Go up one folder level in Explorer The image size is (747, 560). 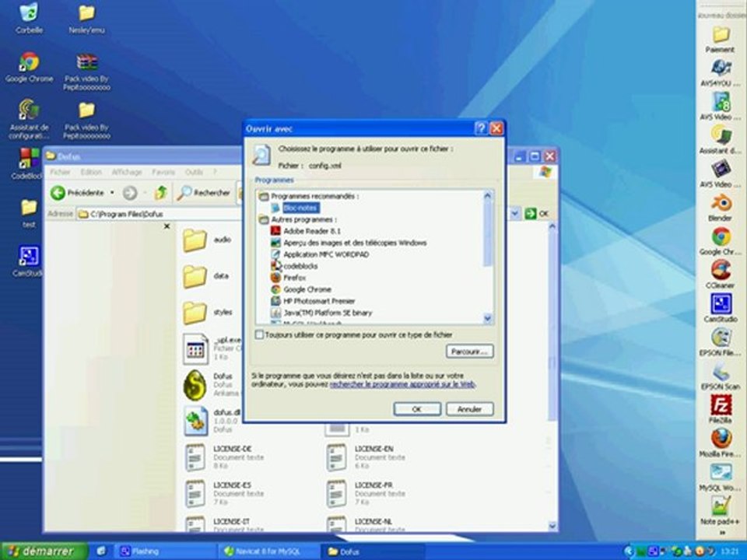(x=160, y=193)
